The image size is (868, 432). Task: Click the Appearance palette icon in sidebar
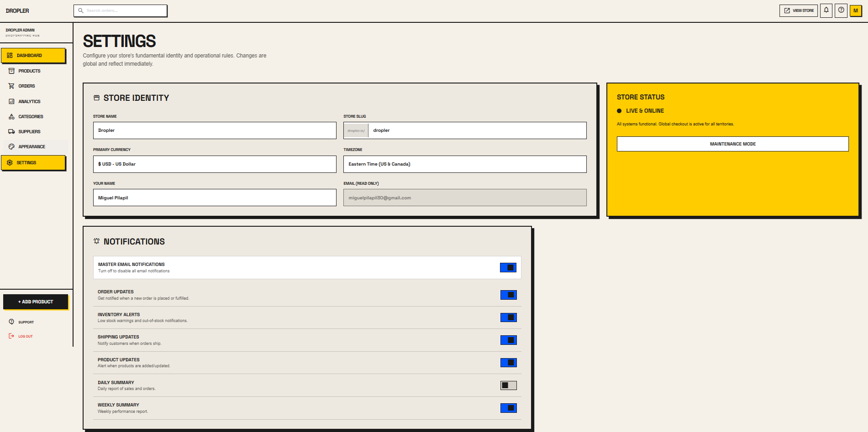pyautogui.click(x=11, y=147)
